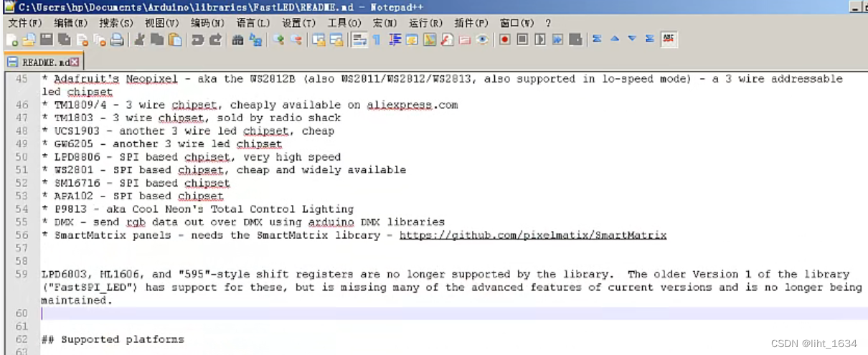Viewport: 868px width, 355px height.
Task: Cut selection with the scissors icon
Action: coord(139,39)
